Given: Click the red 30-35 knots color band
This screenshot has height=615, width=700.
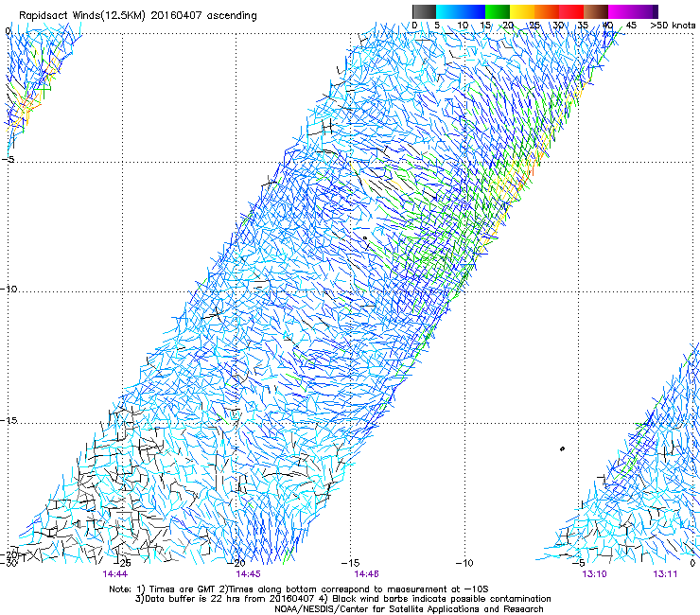Looking at the screenshot, I should tap(571, 11).
